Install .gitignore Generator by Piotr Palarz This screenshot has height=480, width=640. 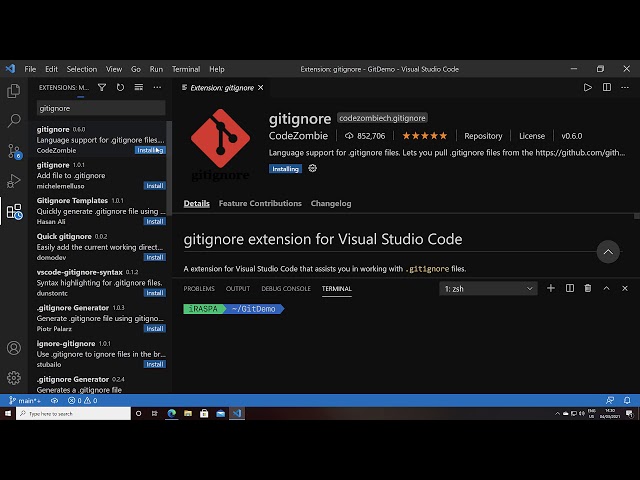click(x=155, y=329)
